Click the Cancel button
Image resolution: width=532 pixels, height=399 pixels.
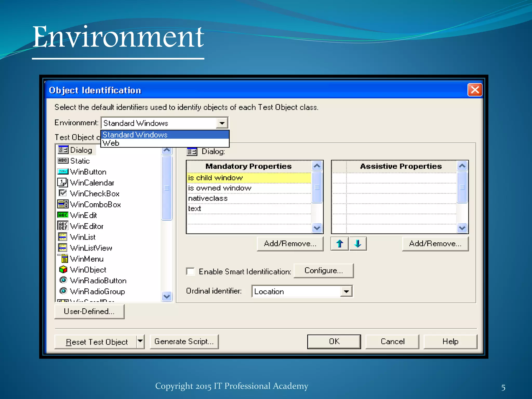(x=393, y=342)
